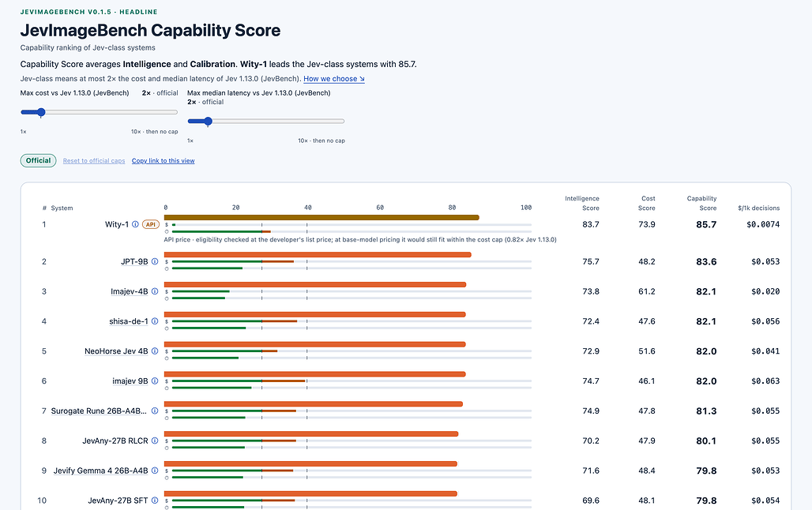The height and width of the screenshot is (510, 812).
Task: Click JPT-9B orange capability bar
Action: click(318, 255)
